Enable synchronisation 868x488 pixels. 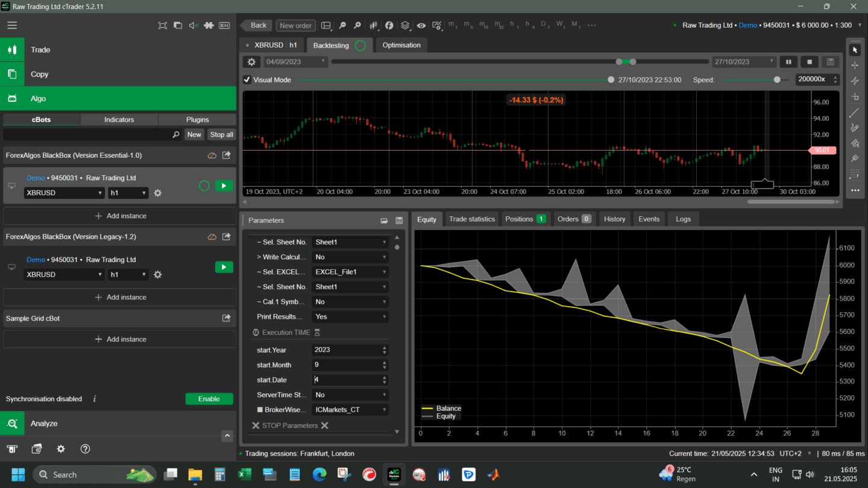click(209, 399)
